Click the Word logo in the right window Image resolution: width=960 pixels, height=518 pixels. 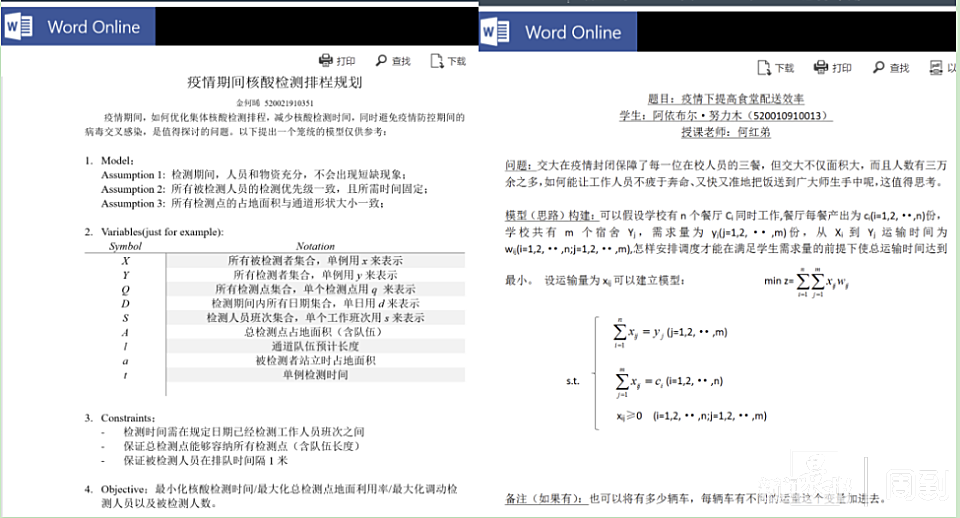pyautogui.click(x=497, y=32)
